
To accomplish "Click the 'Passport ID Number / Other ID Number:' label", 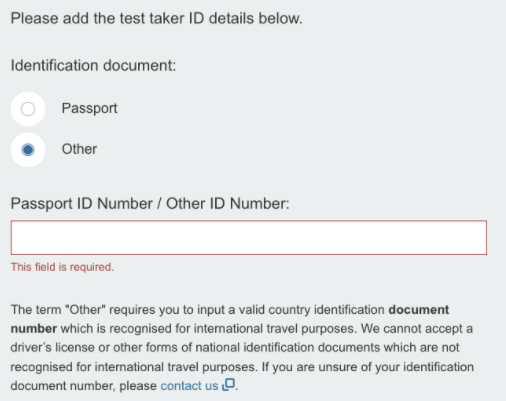I will (150, 203).
